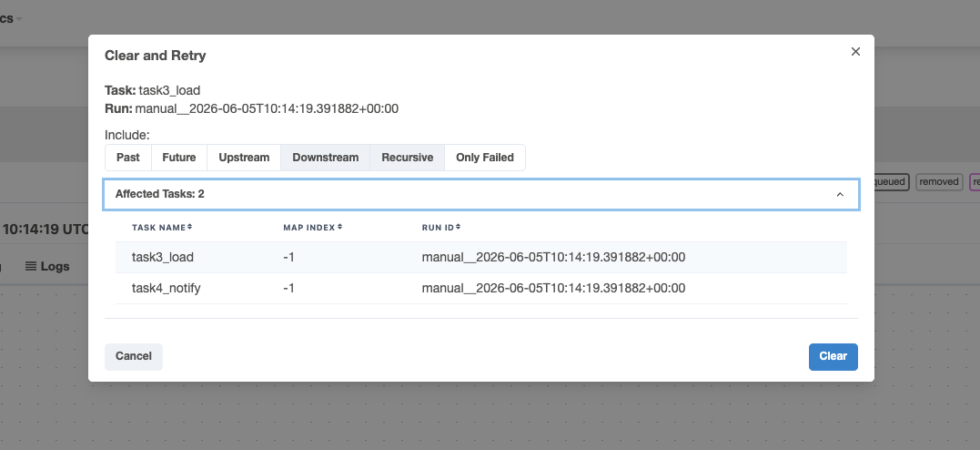Sort table by Run ID column

441,227
